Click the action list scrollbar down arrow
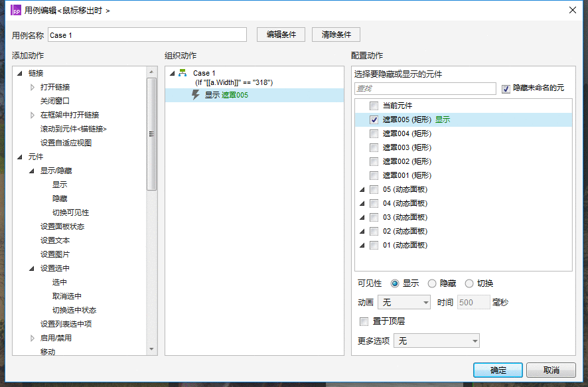Image resolution: width=588 pixels, height=387 pixels. [x=151, y=349]
